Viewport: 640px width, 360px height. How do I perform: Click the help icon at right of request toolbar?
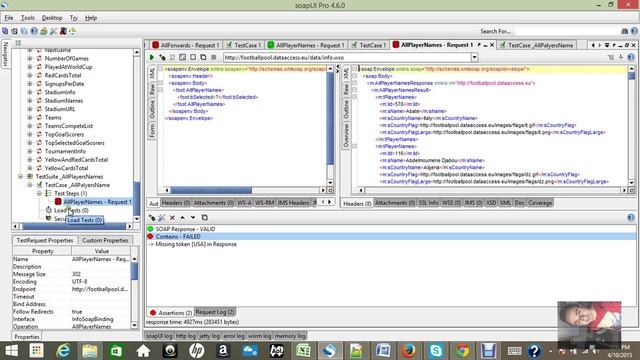[x=631, y=57]
